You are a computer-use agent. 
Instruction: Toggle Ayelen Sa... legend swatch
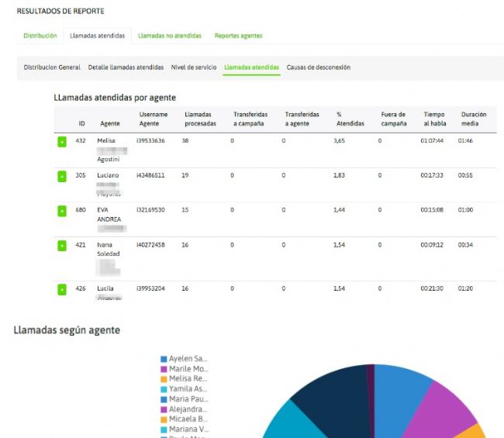[164, 359]
